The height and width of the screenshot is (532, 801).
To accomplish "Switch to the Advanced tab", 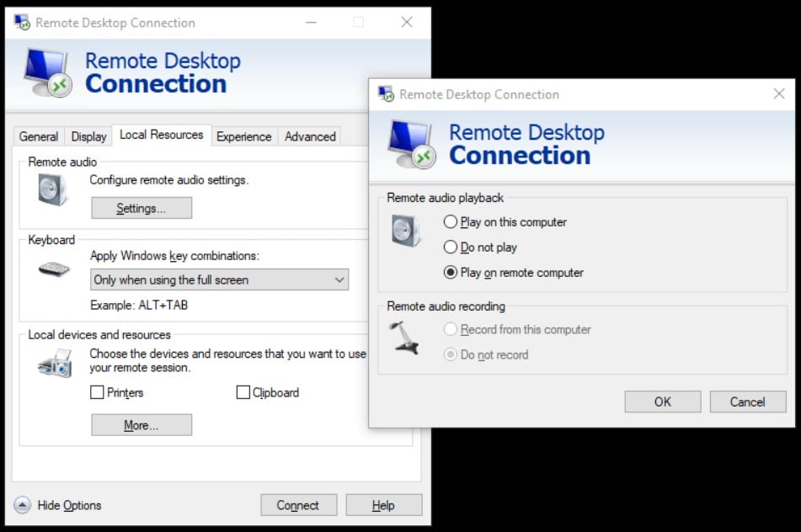I will 310,136.
